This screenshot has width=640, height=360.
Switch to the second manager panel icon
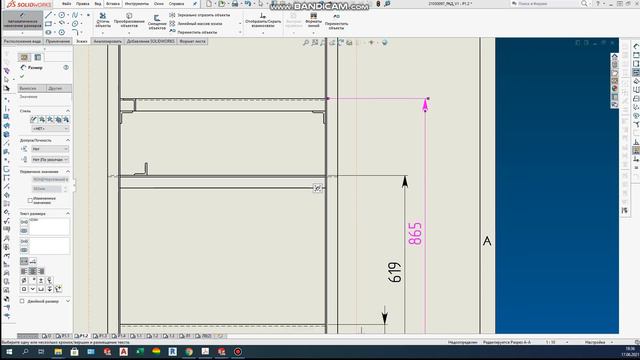click(38, 57)
